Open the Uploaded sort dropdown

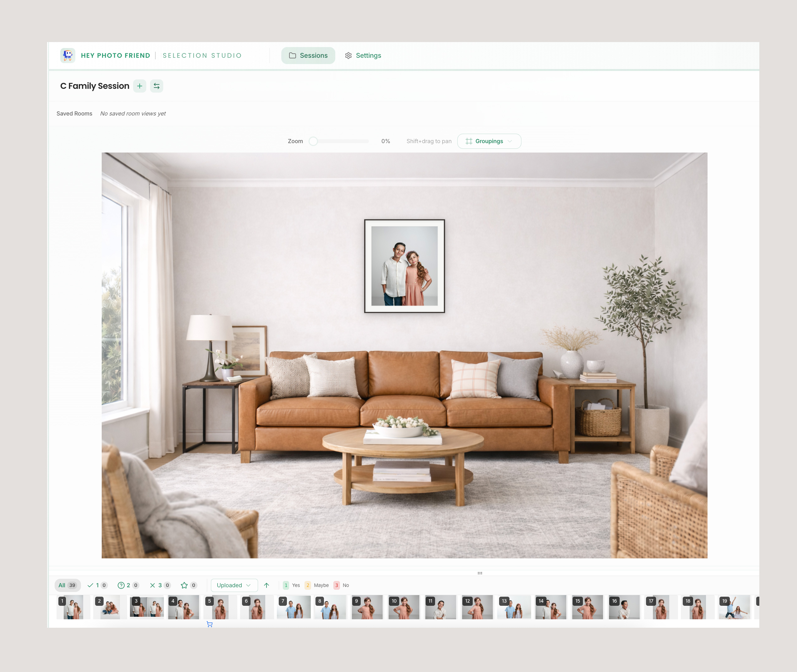coord(234,585)
